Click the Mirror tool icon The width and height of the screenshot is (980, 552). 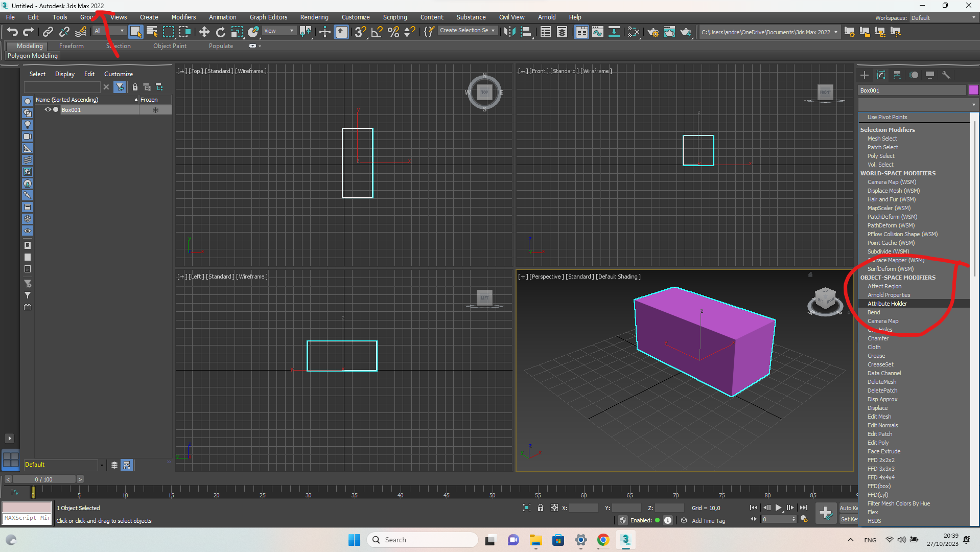tap(509, 32)
